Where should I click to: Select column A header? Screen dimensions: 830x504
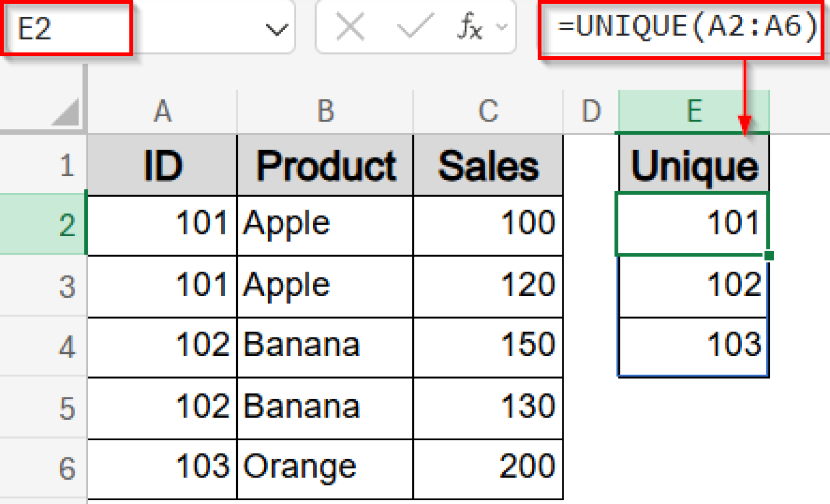[162, 111]
